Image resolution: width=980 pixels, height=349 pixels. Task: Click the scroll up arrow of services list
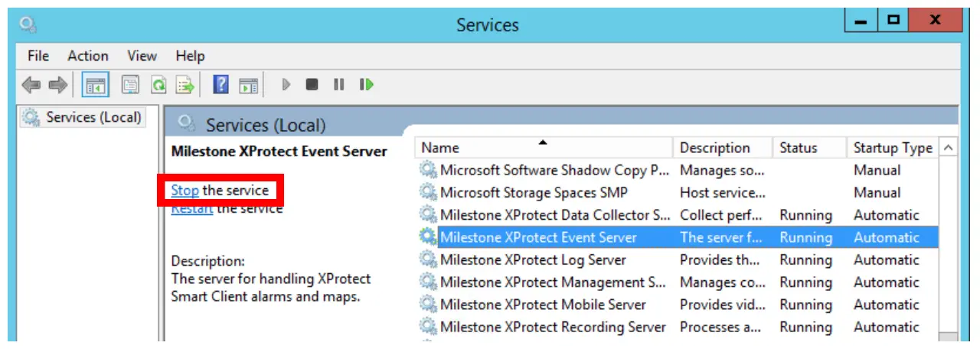(x=949, y=148)
